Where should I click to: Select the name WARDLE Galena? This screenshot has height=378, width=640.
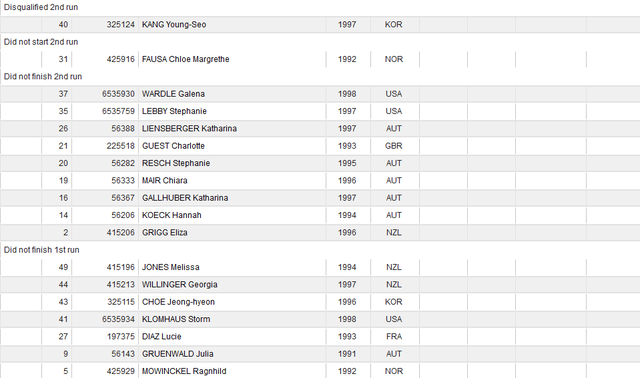point(173,94)
